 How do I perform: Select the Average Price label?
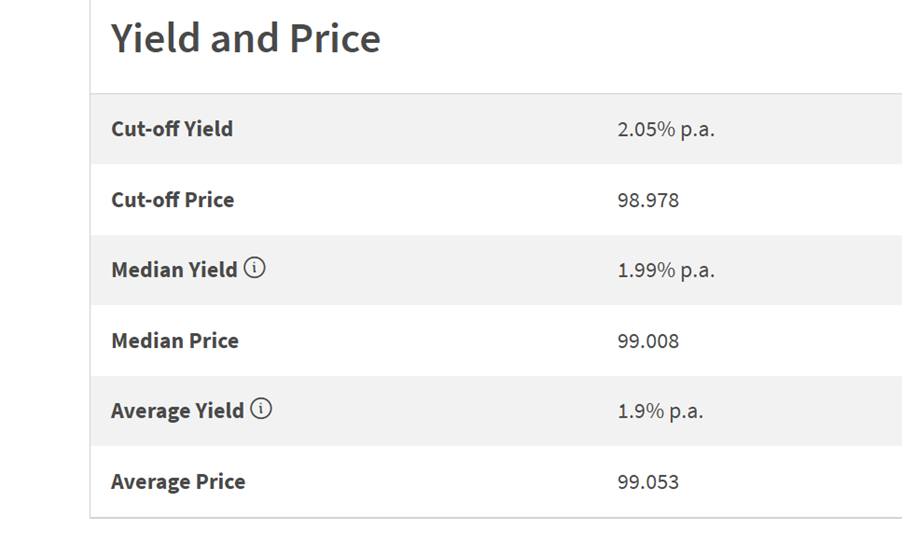pyautogui.click(x=178, y=482)
